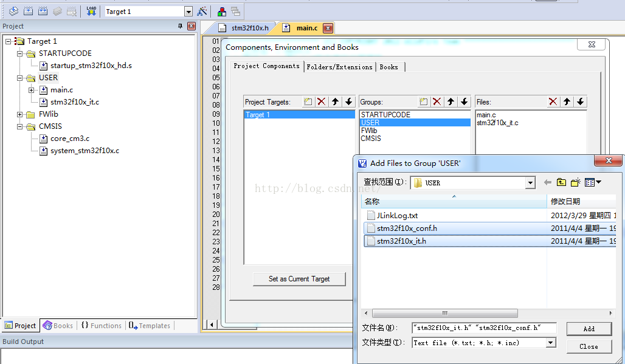Click the LOAD download to flash icon

[x=91, y=11]
